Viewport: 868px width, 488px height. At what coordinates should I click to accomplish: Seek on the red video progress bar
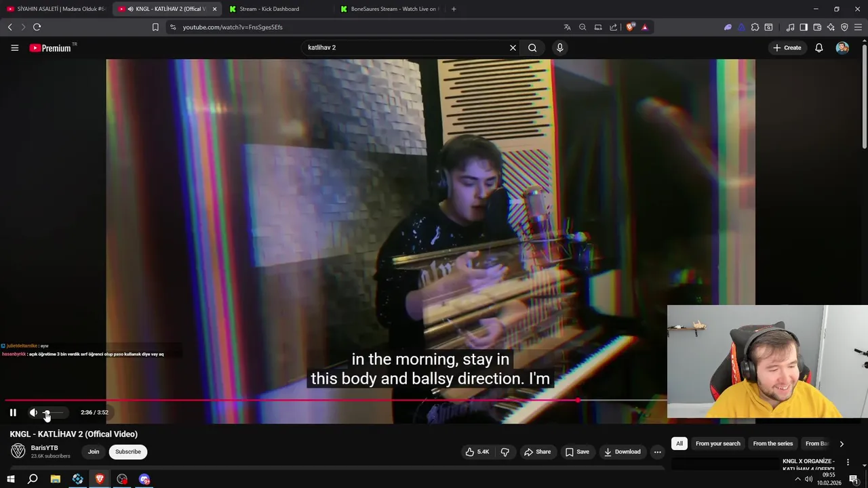(336, 400)
